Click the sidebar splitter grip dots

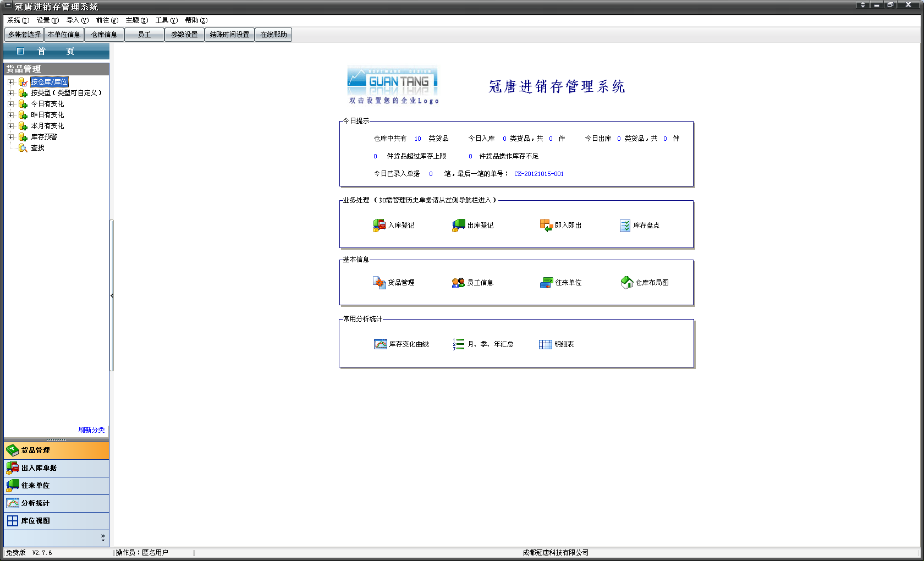pos(56,440)
